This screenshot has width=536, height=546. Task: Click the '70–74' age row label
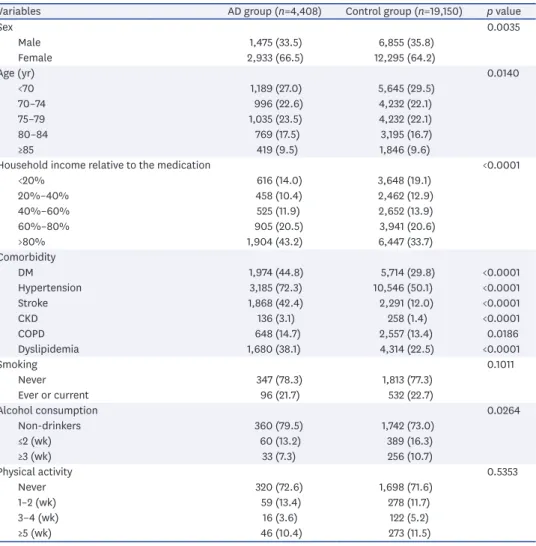click(32, 104)
